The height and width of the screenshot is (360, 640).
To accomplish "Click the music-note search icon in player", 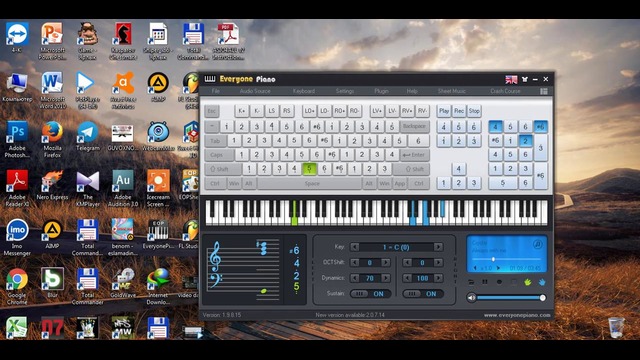I will pos(538,244).
